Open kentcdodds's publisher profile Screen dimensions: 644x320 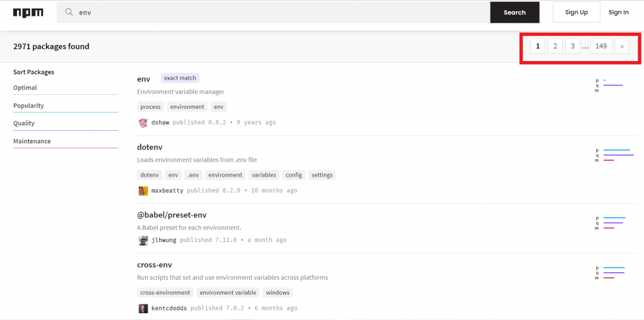[x=169, y=309]
